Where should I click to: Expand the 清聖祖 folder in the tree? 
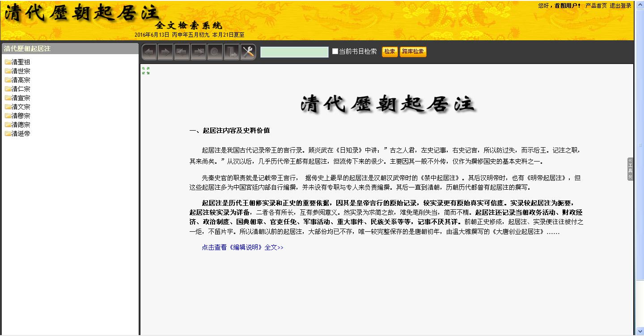[x=21, y=62]
